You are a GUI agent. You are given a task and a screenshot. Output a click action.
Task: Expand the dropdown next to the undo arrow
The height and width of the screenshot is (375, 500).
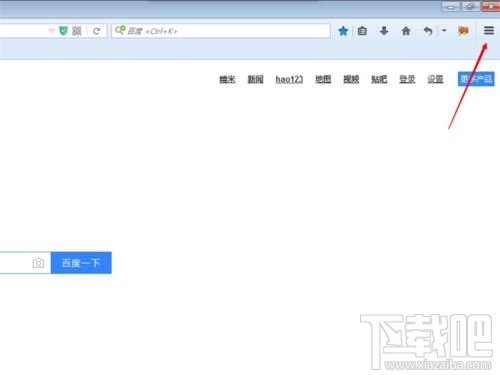tap(444, 30)
